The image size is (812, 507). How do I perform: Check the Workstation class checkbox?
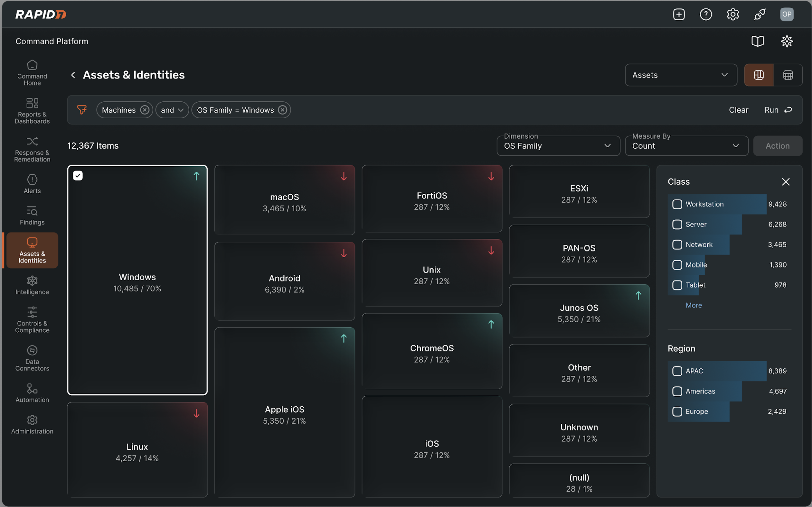click(677, 204)
